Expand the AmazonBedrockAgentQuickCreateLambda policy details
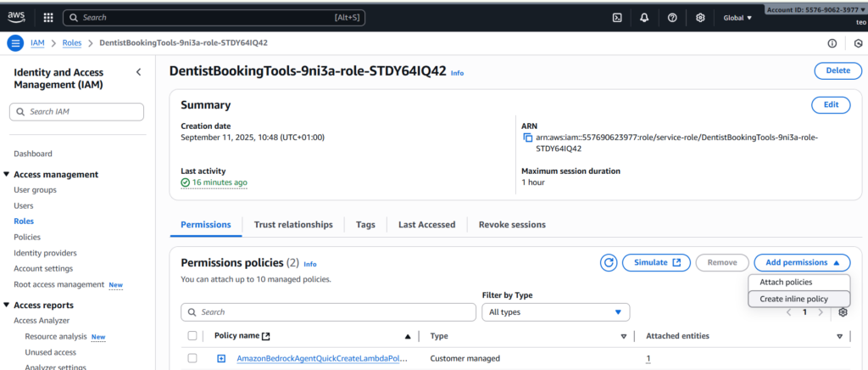Screen dimensions: 868x370 click(221, 358)
